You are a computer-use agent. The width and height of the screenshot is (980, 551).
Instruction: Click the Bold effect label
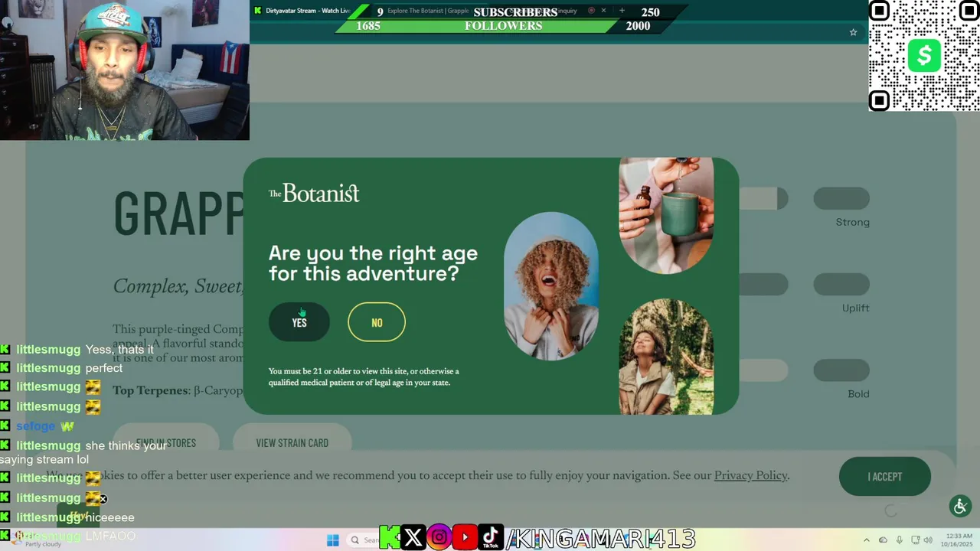[x=858, y=393]
